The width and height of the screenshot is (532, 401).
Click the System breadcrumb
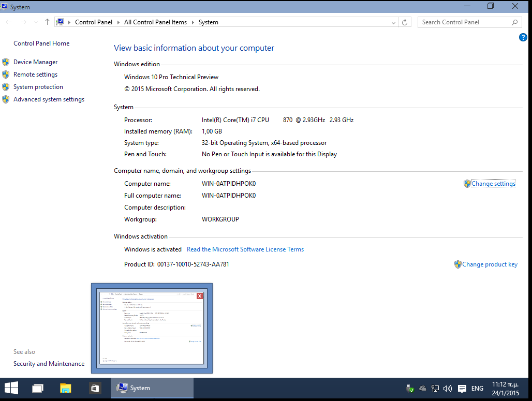click(x=209, y=22)
